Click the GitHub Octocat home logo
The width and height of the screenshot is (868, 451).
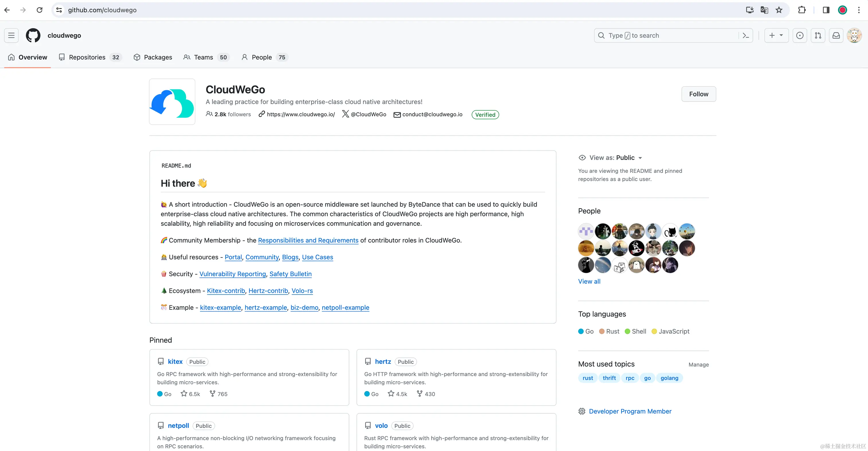[x=33, y=35]
